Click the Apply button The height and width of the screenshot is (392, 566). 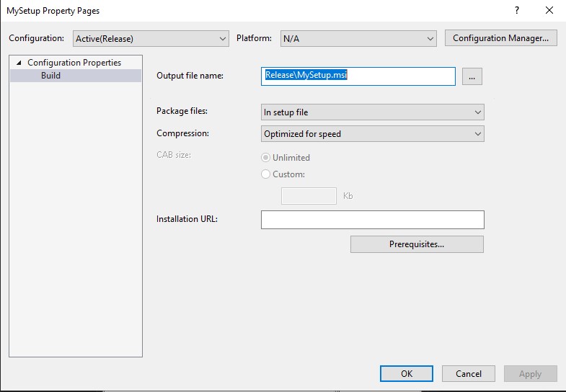point(530,373)
